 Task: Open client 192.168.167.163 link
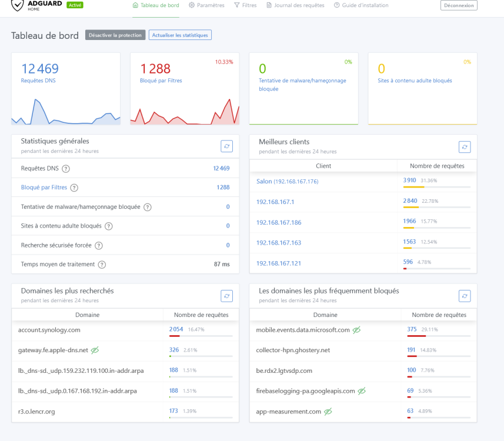279,243
